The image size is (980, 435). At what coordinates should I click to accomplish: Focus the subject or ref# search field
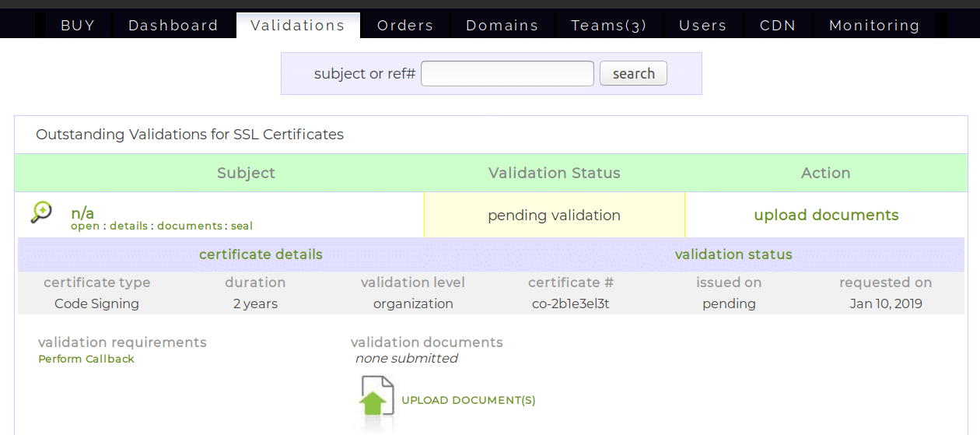coord(507,74)
